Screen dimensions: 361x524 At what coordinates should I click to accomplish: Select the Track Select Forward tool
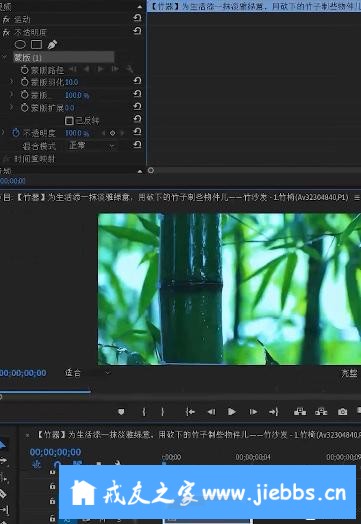3,461
